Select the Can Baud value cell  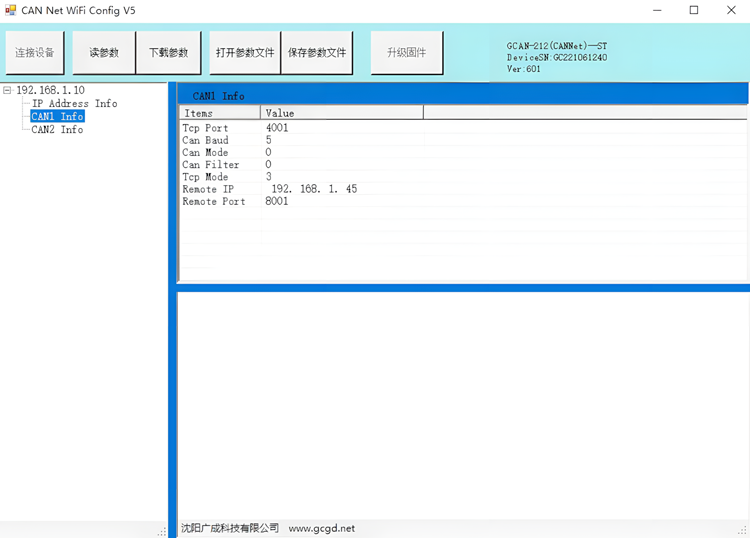click(x=269, y=140)
